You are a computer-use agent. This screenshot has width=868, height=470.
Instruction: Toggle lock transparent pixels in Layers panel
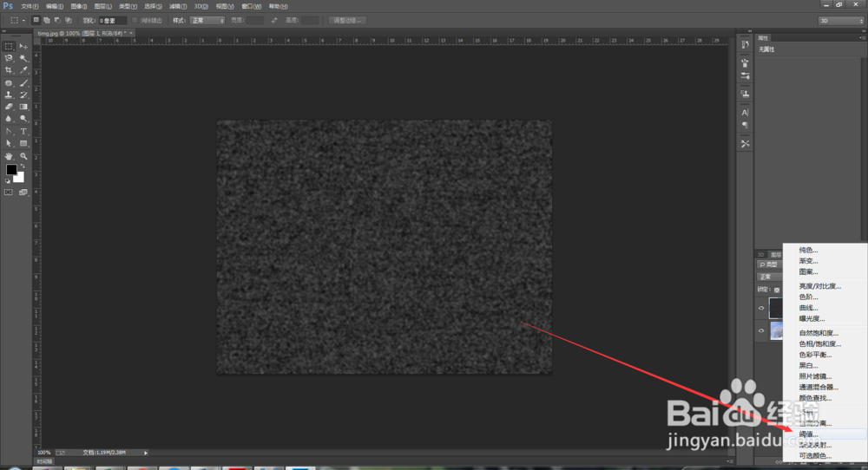(777, 290)
